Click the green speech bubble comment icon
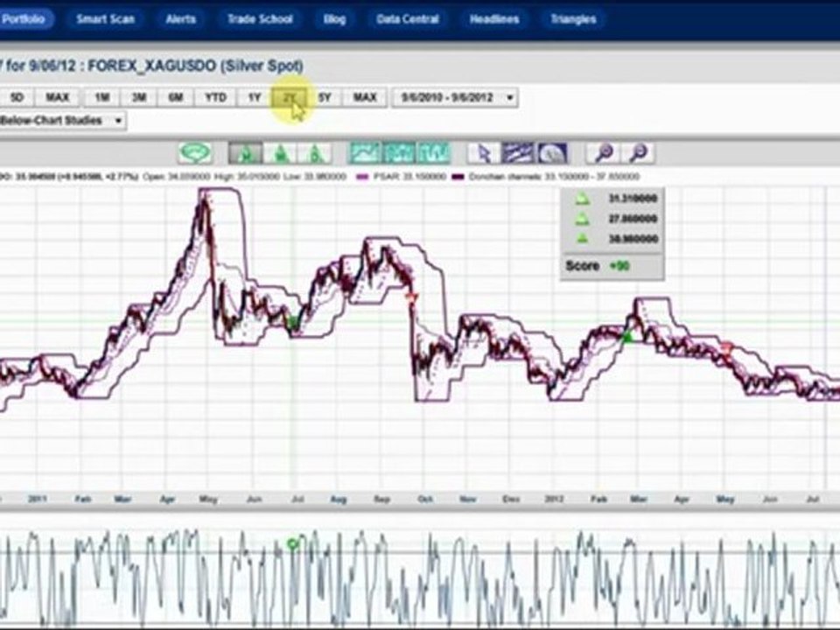Viewport: 840px width, 630px height. (195, 153)
